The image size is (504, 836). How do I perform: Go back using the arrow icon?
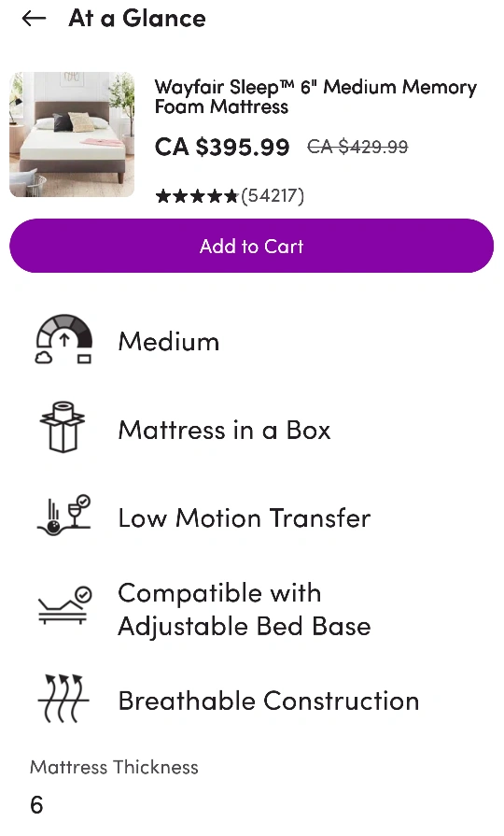coord(34,19)
